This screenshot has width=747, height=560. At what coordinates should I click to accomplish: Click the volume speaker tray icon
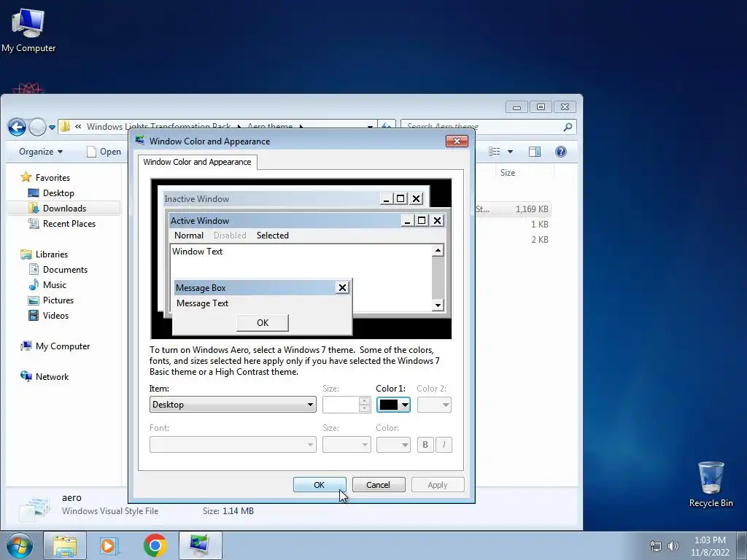click(x=673, y=546)
